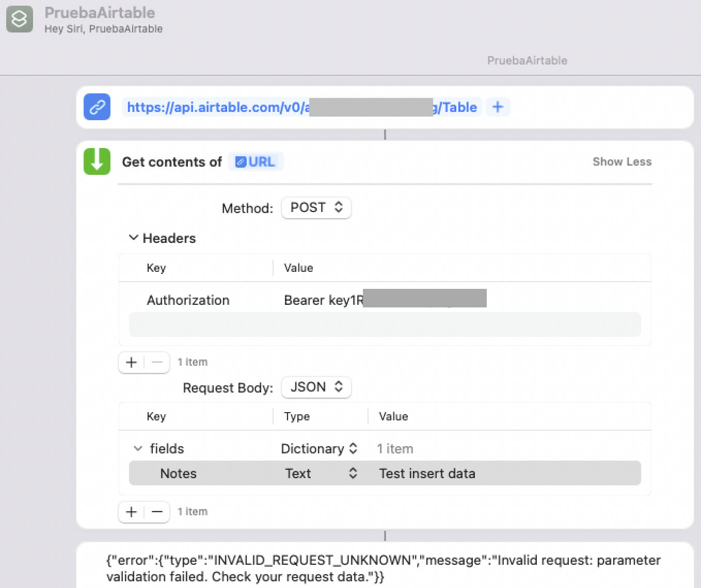Image resolution: width=701 pixels, height=588 pixels.
Task: Click the PruebaAirtable title name
Action: point(100,12)
